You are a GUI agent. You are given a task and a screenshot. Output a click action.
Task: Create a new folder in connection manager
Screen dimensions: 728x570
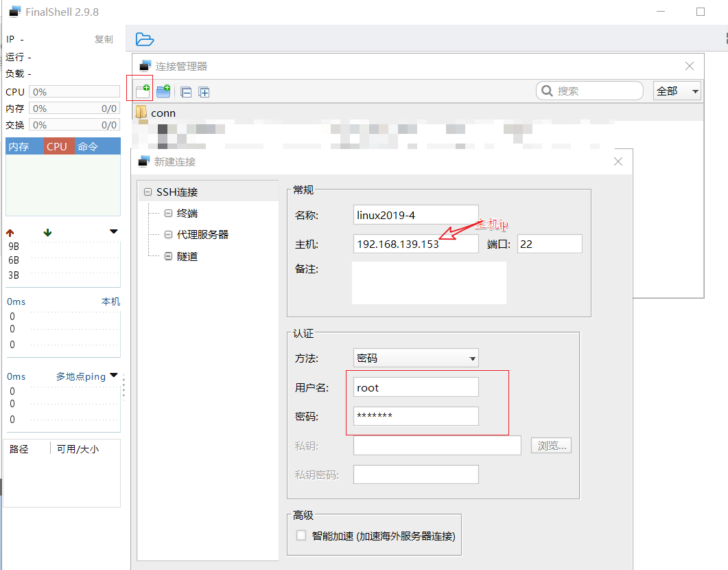point(163,91)
